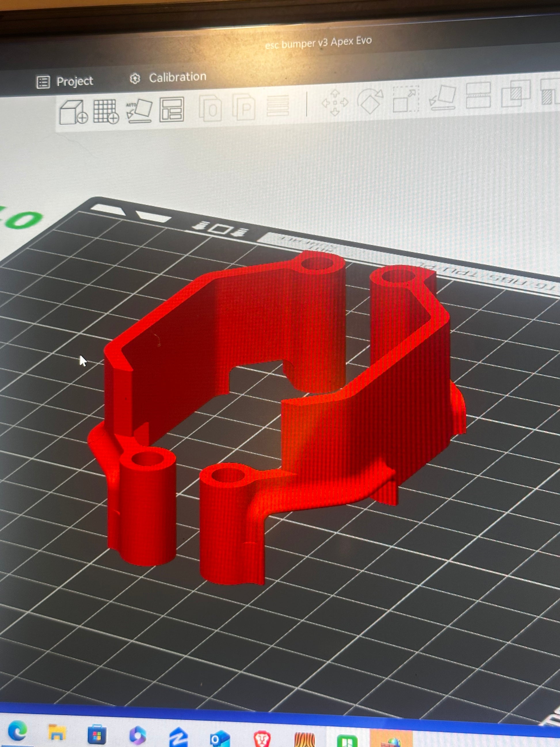Image resolution: width=560 pixels, height=747 pixels.
Task: Select the Lay on face tool
Action: (x=443, y=97)
